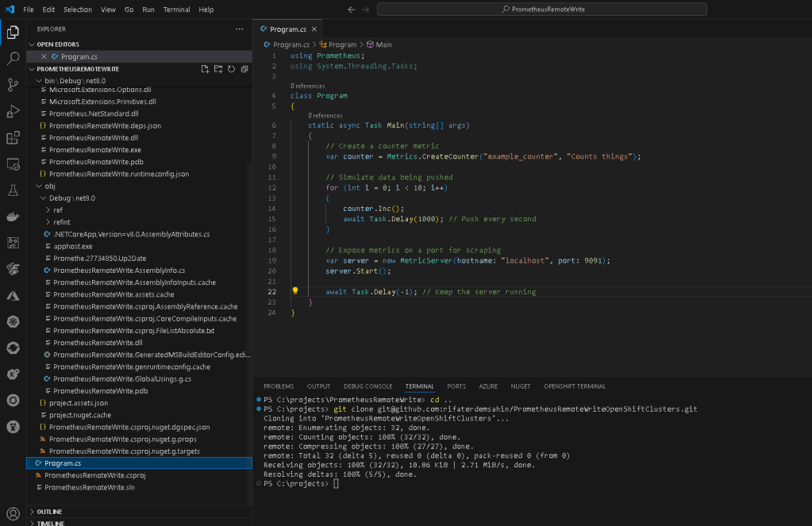Go back using the navigation arrow
Viewport: 812px width, 526px height.
[x=351, y=10]
